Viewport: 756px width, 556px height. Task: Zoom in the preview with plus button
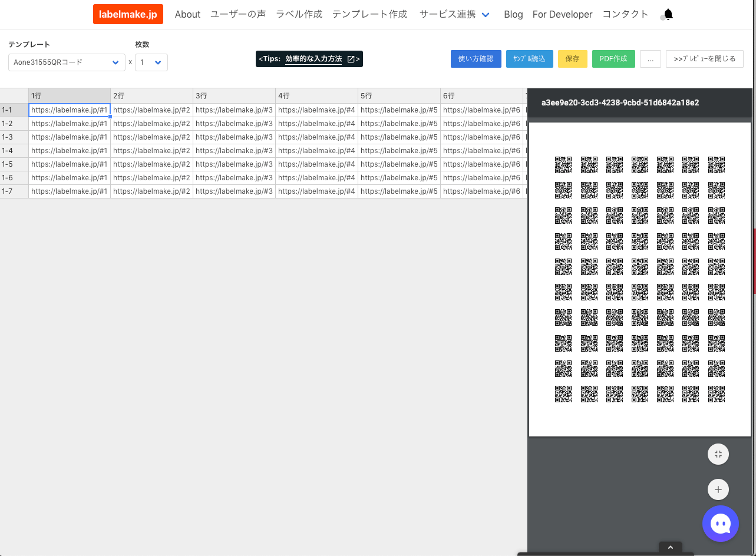(718, 489)
